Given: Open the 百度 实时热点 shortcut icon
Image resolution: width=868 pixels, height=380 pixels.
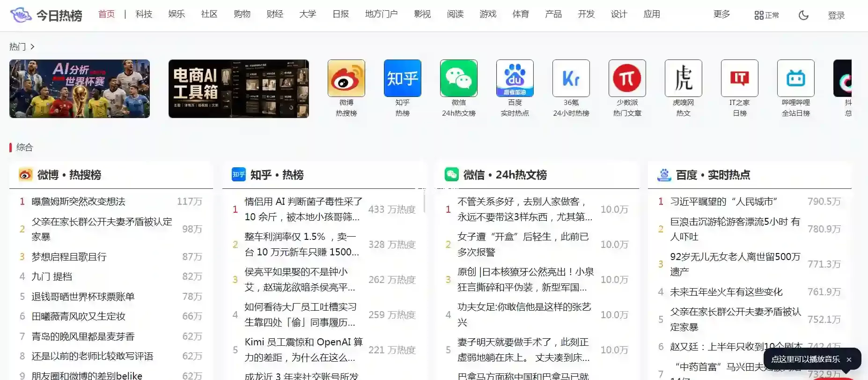Looking at the screenshot, I should [515, 78].
